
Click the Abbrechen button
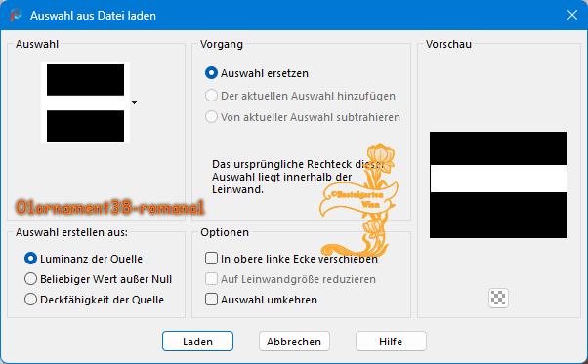[294, 342]
